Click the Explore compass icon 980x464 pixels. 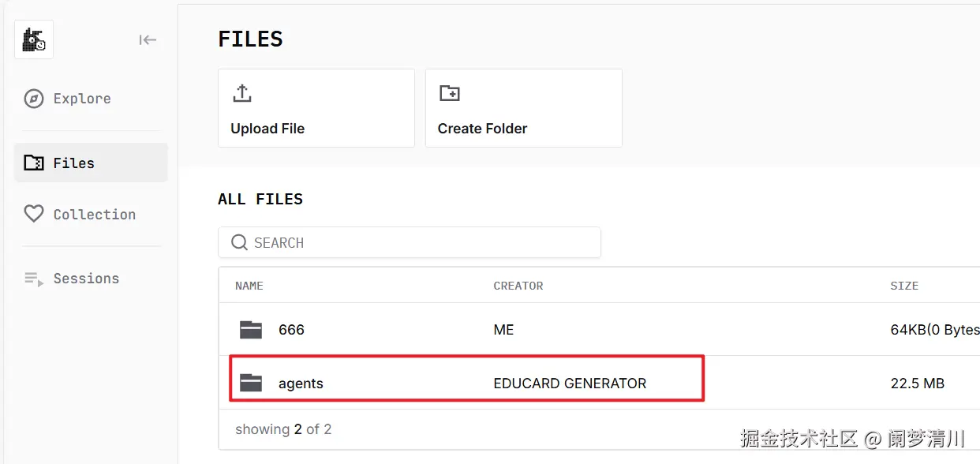[x=33, y=99]
